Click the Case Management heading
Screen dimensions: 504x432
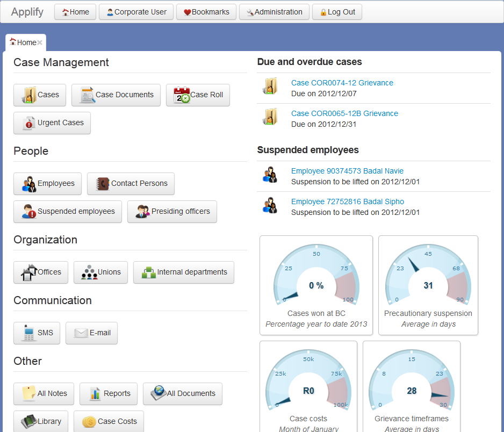pos(61,62)
